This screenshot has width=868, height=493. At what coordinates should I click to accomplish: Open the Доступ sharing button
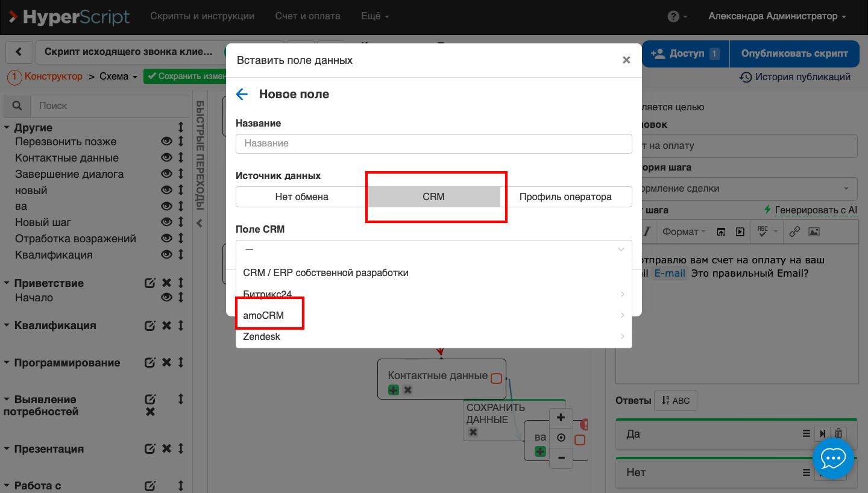pyautogui.click(x=685, y=54)
